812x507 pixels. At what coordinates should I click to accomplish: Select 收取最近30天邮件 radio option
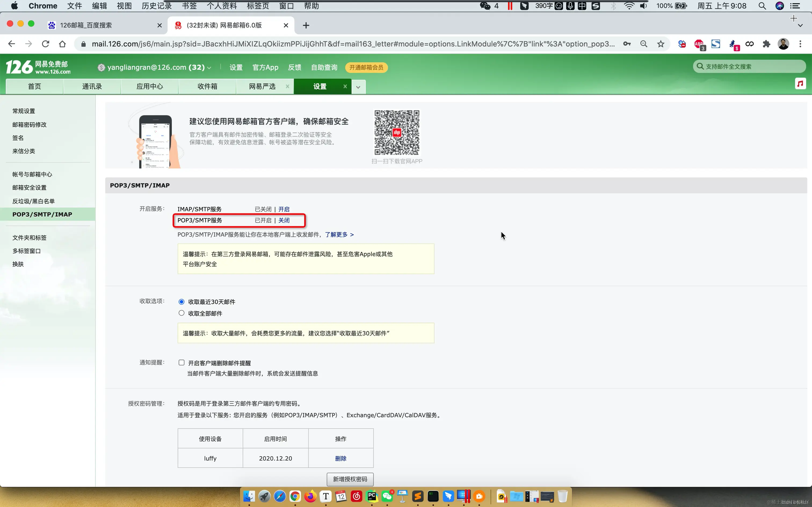click(182, 302)
